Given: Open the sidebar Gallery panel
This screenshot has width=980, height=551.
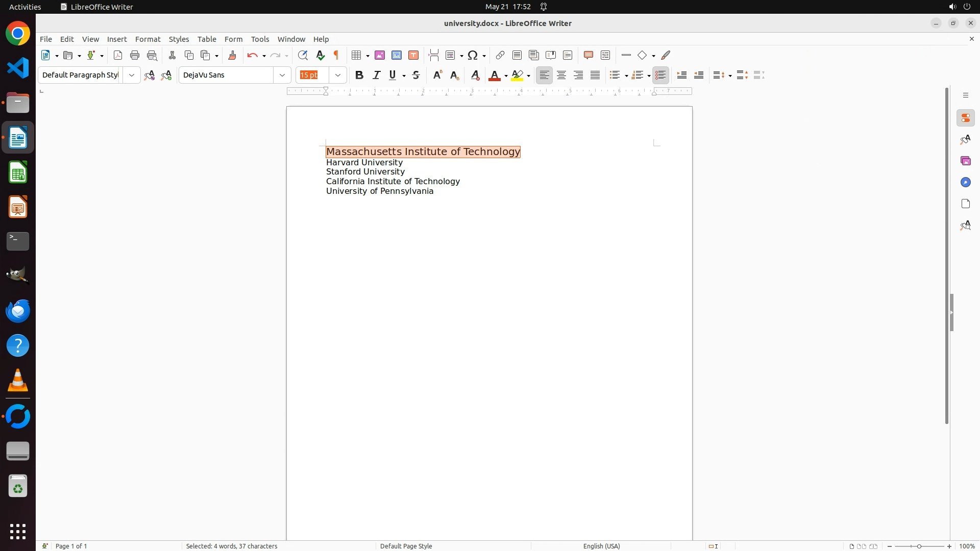Looking at the screenshot, I should (965, 161).
